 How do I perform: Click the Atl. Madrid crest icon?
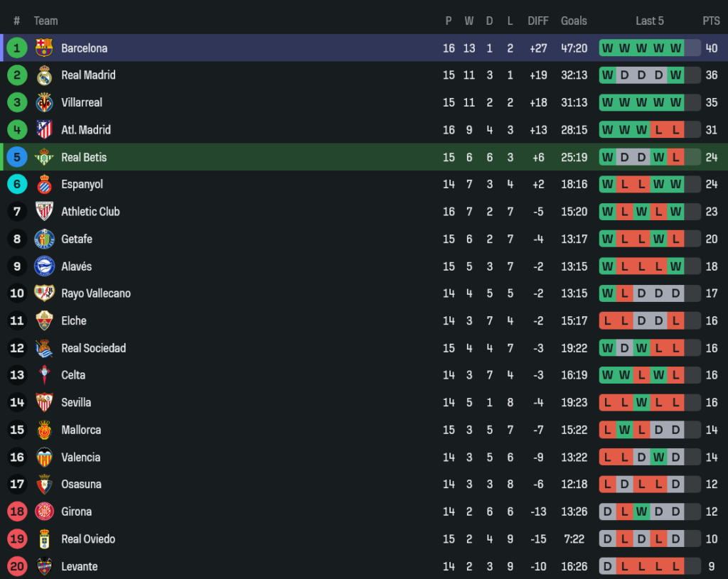(44, 130)
